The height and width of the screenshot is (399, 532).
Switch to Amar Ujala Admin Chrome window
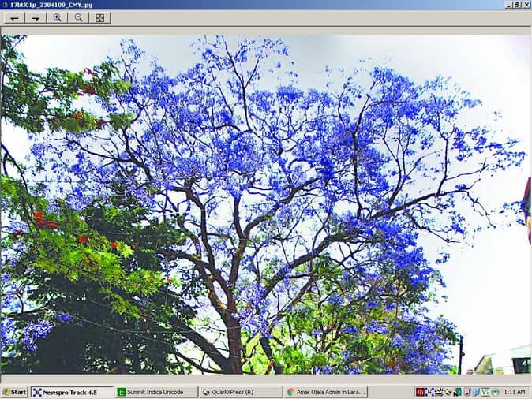click(x=325, y=392)
